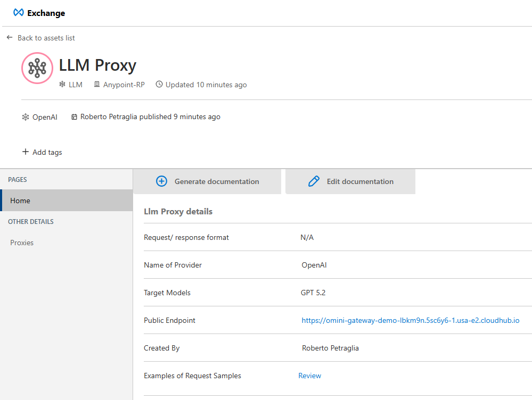Click the calendar icon beside published info
The height and width of the screenshot is (400, 532).
pos(74,117)
